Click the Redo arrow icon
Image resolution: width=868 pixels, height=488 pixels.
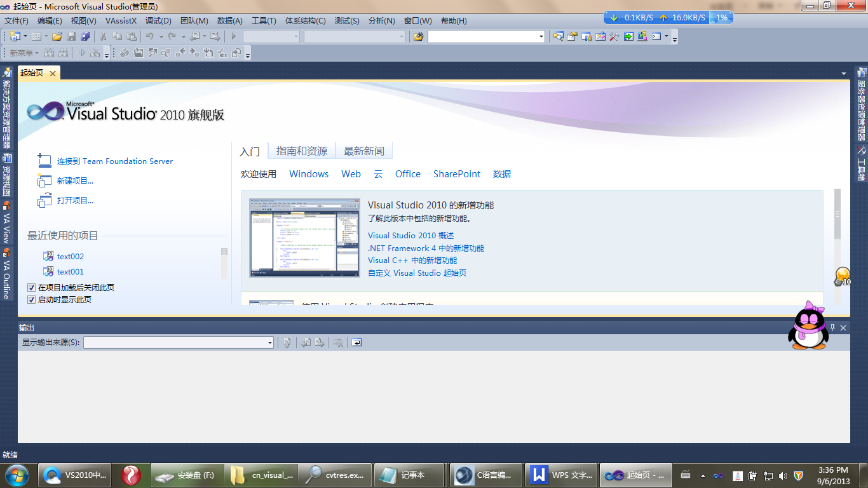tap(172, 36)
